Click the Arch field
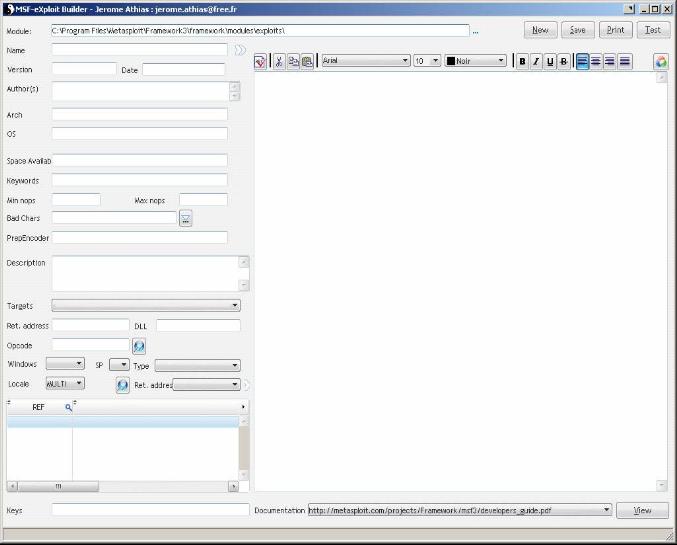Screen dimensions: 677x545 tap(139, 114)
